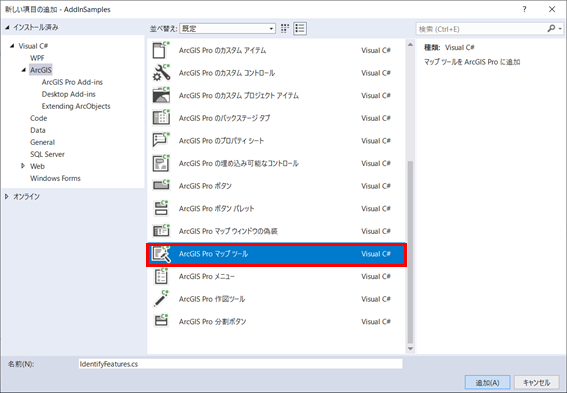Select the Code category
This screenshot has width=567, height=393.
[39, 118]
